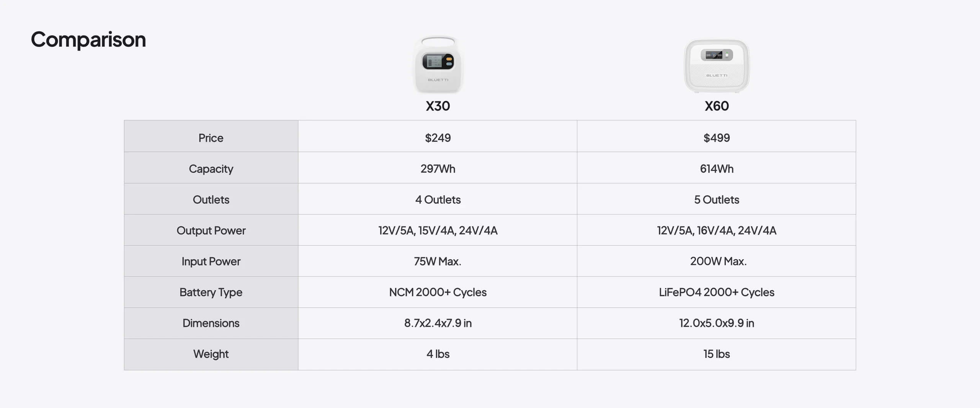Click the X30 power station product image
Viewport: 980px width, 408px height.
coord(438,65)
